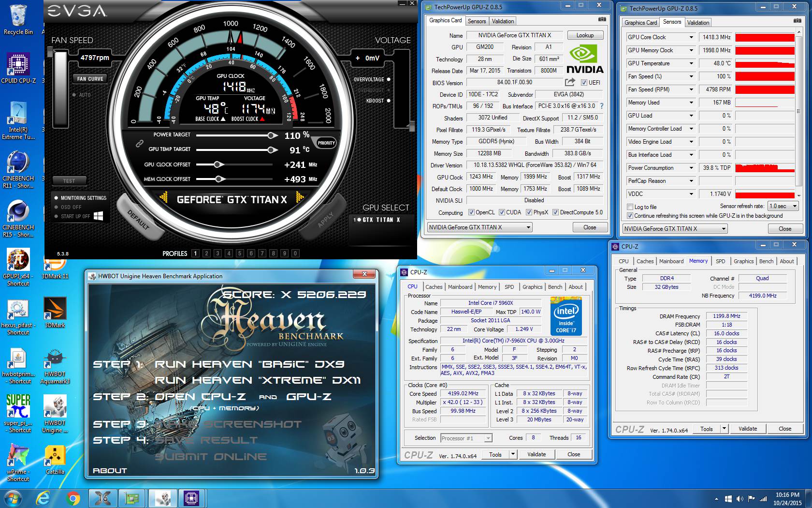
Task: Click the Windows logo next to START UP OFF
Action: click(98, 216)
